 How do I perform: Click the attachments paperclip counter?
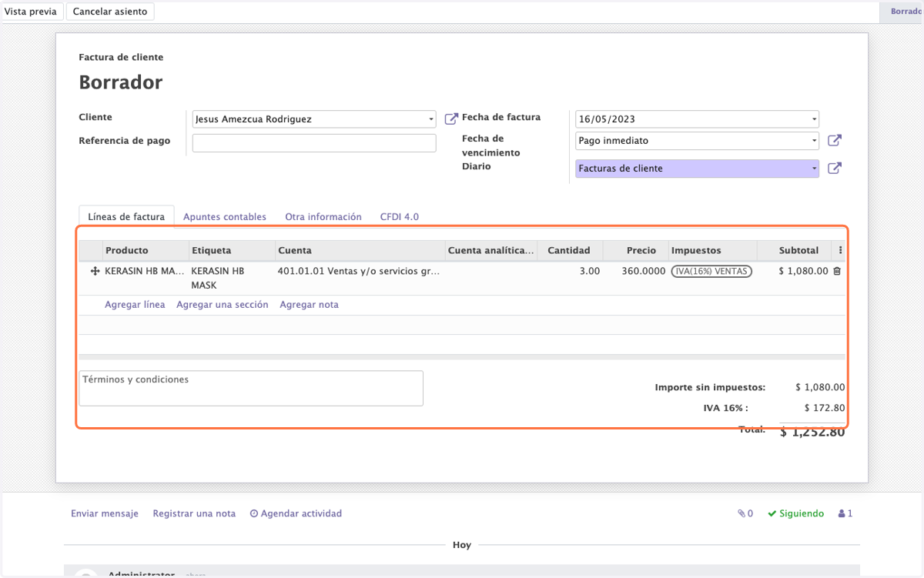point(745,513)
